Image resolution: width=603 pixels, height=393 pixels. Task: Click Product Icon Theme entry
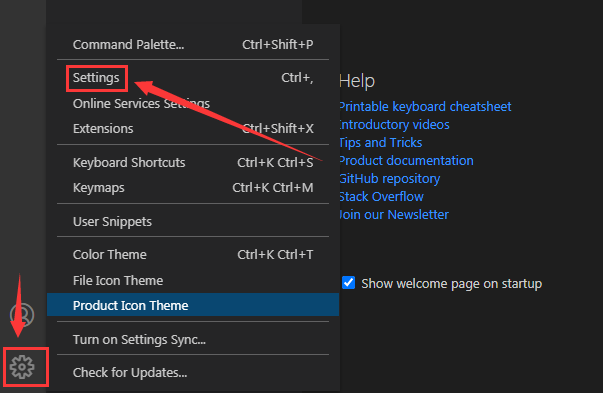coord(193,305)
